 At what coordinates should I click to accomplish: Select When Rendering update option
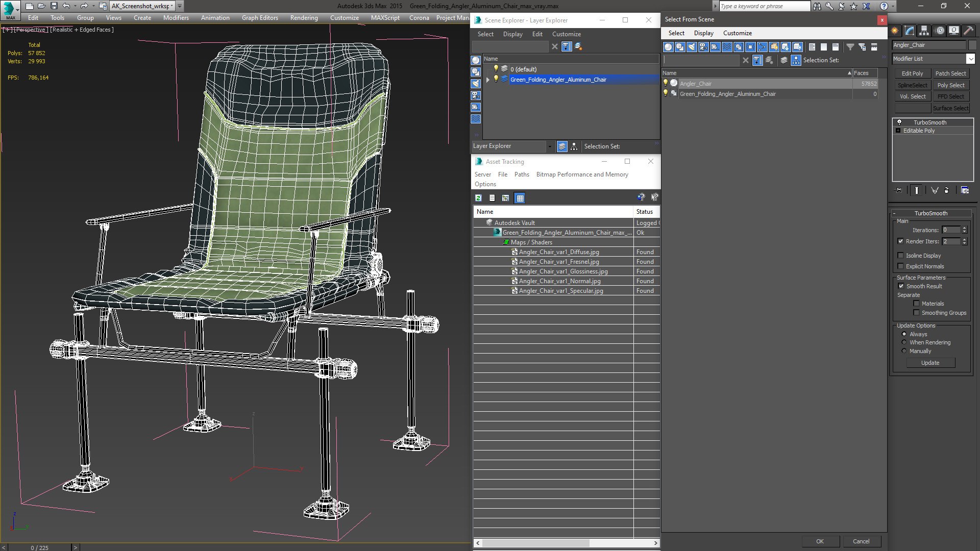click(904, 342)
